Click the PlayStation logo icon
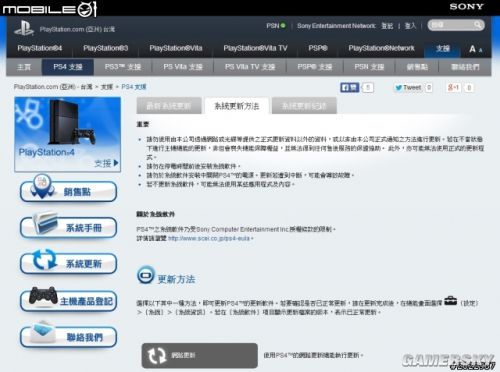This screenshot has width=500, height=372. pos(24,28)
